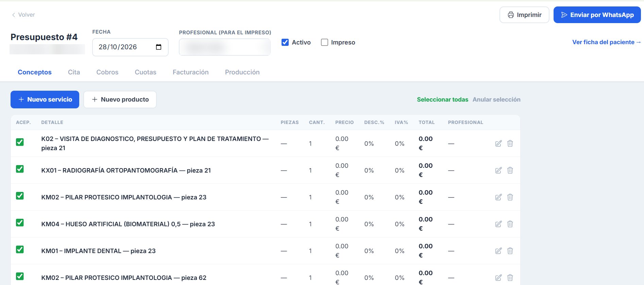Uncheck acceptance for KM02 pilar protesico pieza 23
This screenshot has width=644, height=285.
tap(20, 196)
